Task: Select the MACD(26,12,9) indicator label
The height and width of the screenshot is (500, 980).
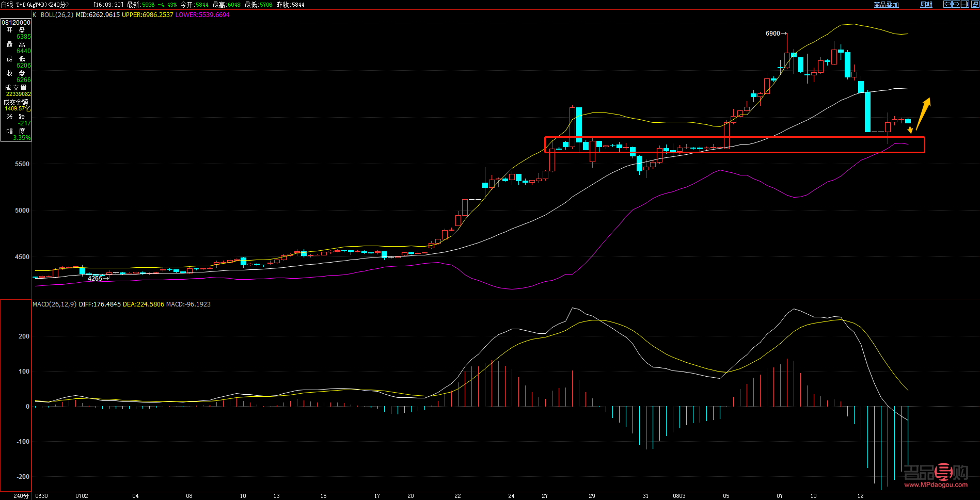Action: click(x=54, y=304)
